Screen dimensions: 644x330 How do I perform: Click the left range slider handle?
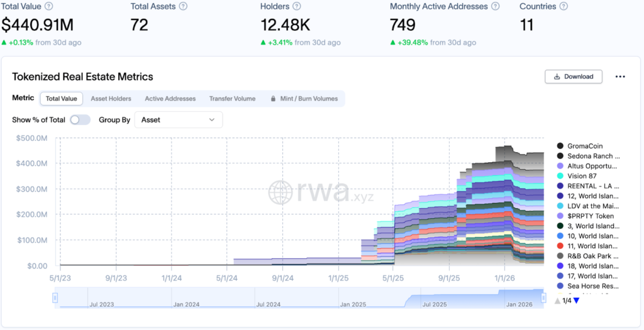(x=55, y=297)
